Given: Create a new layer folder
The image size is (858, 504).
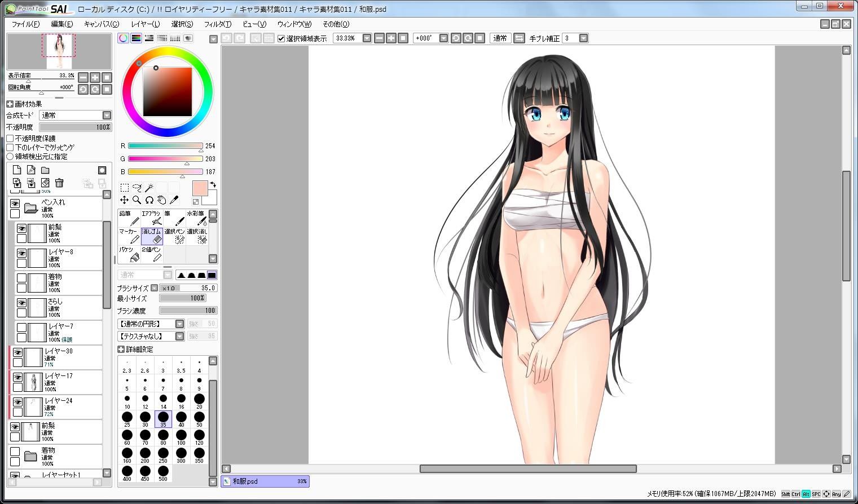Looking at the screenshot, I should click(x=45, y=170).
